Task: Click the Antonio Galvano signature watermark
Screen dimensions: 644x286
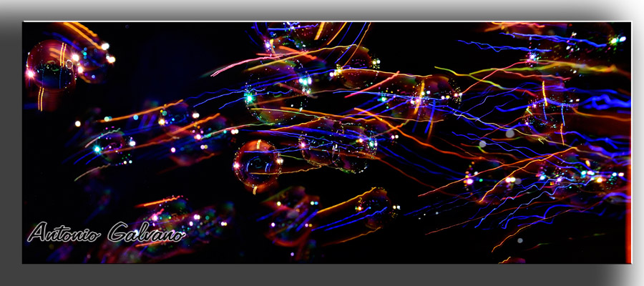Action: click(x=105, y=232)
